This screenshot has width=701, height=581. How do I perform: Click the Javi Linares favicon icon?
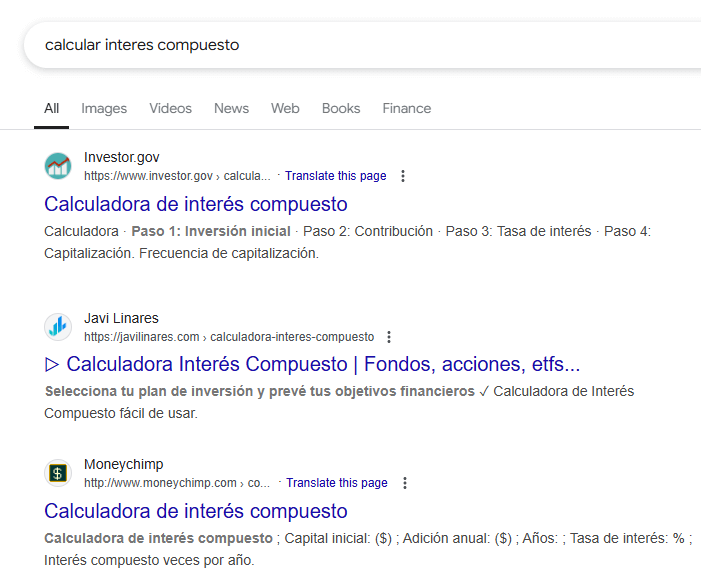pyautogui.click(x=58, y=327)
